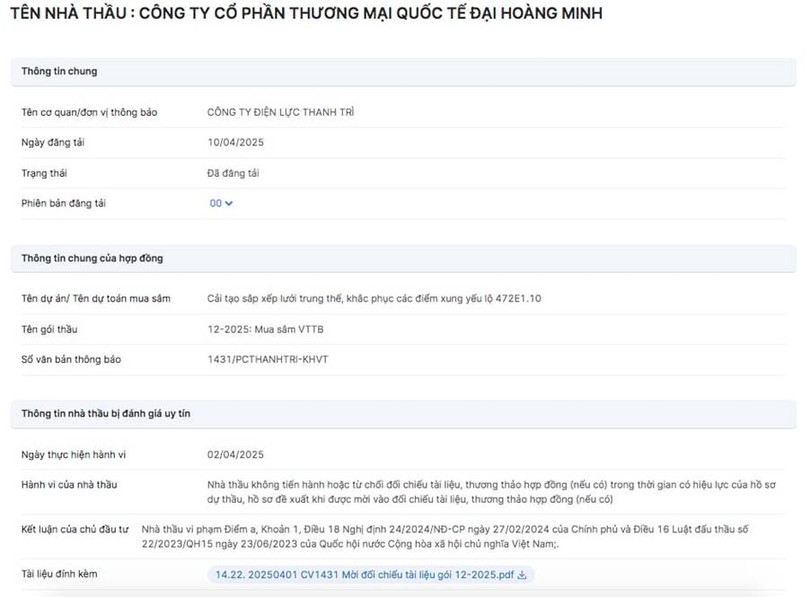Click the violation date 02/04/2025
The image size is (810, 597).
(x=235, y=455)
